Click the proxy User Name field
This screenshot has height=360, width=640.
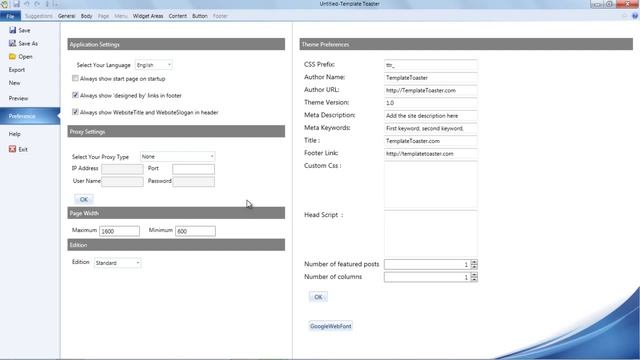pos(122,182)
